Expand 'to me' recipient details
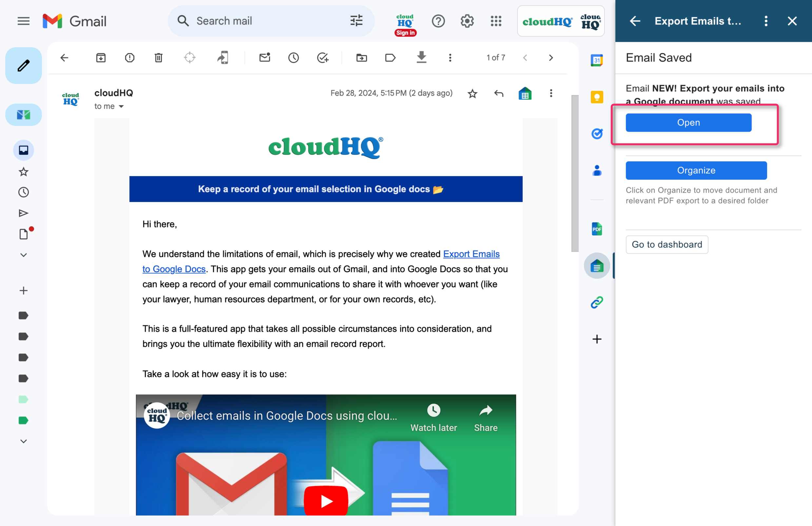The height and width of the screenshot is (526, 812). click(x=121, y=107)
